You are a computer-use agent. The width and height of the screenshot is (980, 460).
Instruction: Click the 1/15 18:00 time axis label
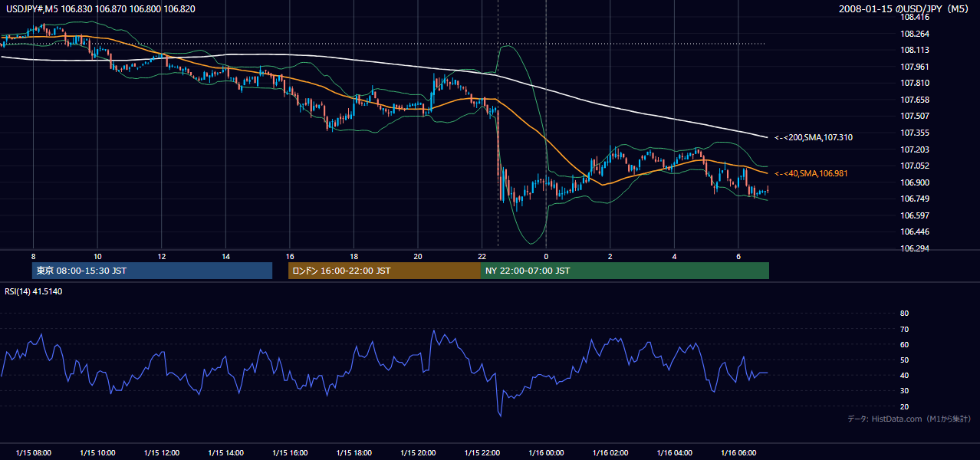click(x=354, y=453)
